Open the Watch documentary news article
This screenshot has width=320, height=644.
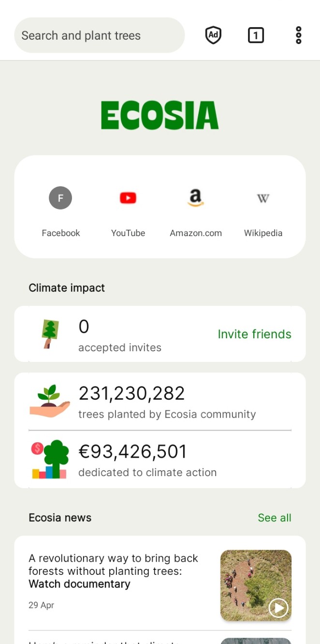point(160,583)
